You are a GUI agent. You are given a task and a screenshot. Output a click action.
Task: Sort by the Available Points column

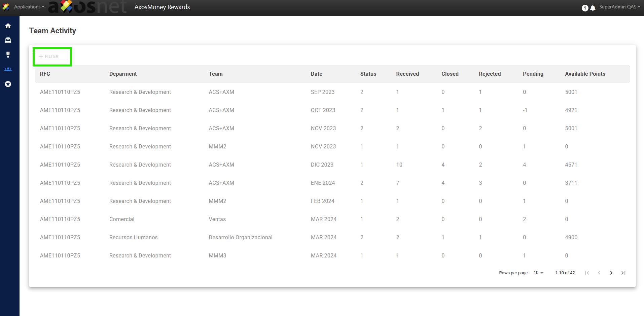point(585,74)
